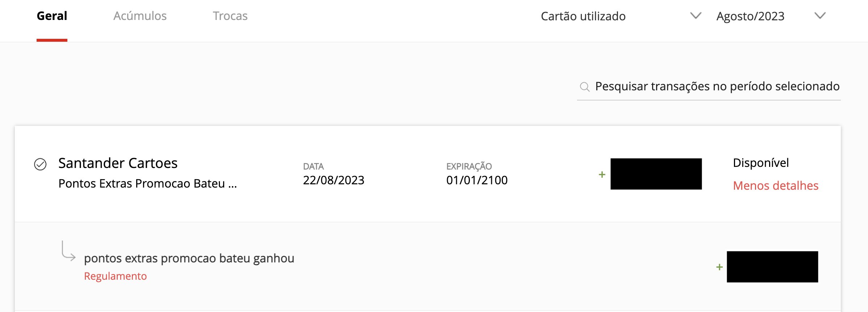Expand the Agosto/2023 month chevron
Viewport: 868px width, 312px height.
(x=820, y=16)
